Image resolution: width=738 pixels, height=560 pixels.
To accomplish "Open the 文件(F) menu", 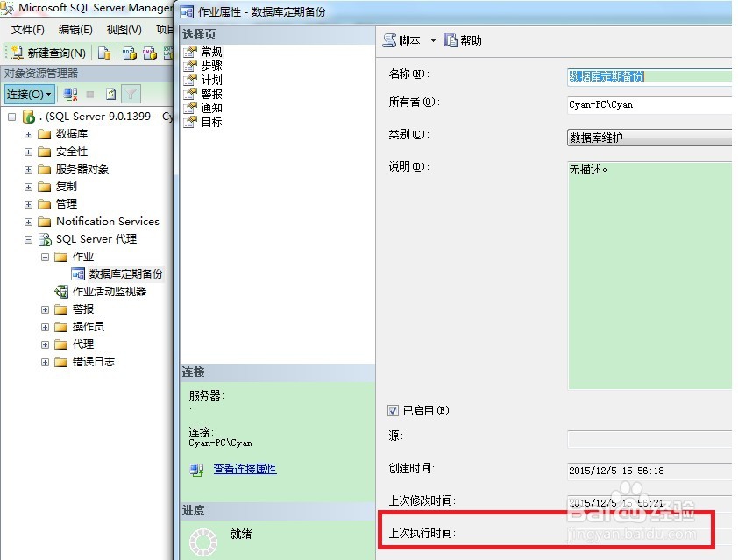I will pos(29,29).
